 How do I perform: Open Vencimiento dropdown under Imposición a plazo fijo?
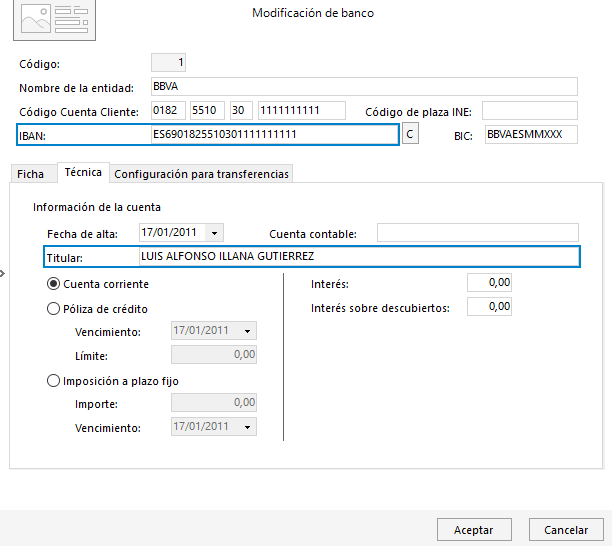pyautogui.click(x=247, y=427)
